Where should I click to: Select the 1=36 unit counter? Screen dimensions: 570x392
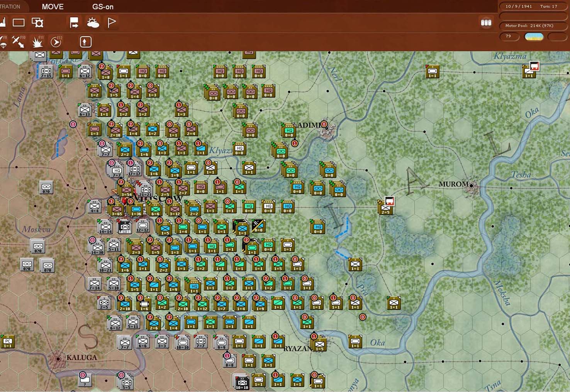(136, 209)
